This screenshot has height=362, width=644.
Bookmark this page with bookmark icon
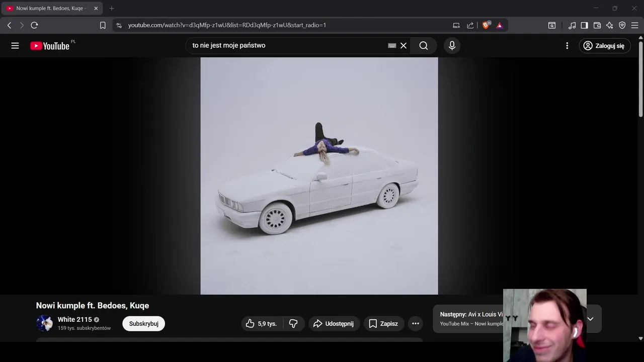tap(103, 25)
